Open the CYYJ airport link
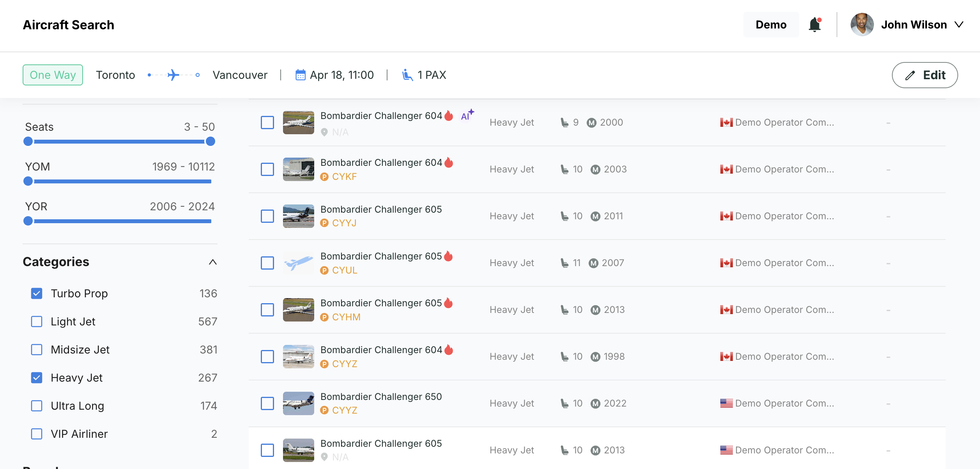Image resolution: width=980 pixels, height=469 pixels. coord(345,223)
